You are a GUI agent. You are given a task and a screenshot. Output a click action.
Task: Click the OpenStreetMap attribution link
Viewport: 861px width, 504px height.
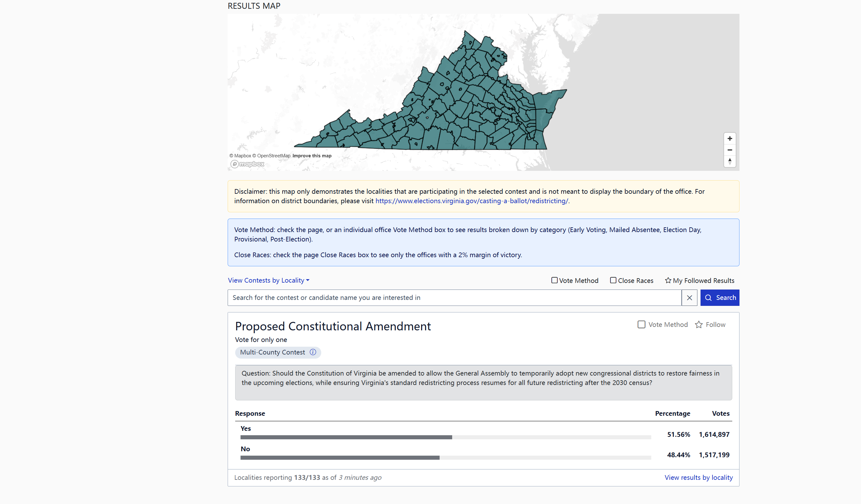click(273, 156)
